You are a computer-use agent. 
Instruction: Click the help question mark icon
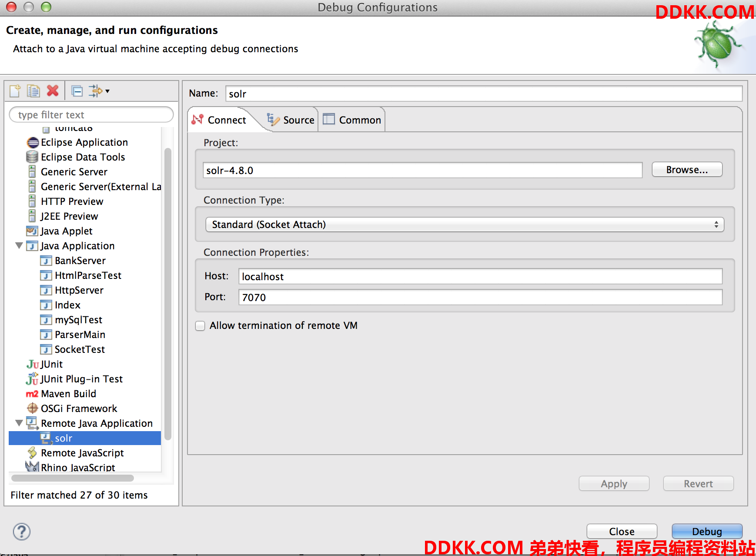(x=22, y=532)
